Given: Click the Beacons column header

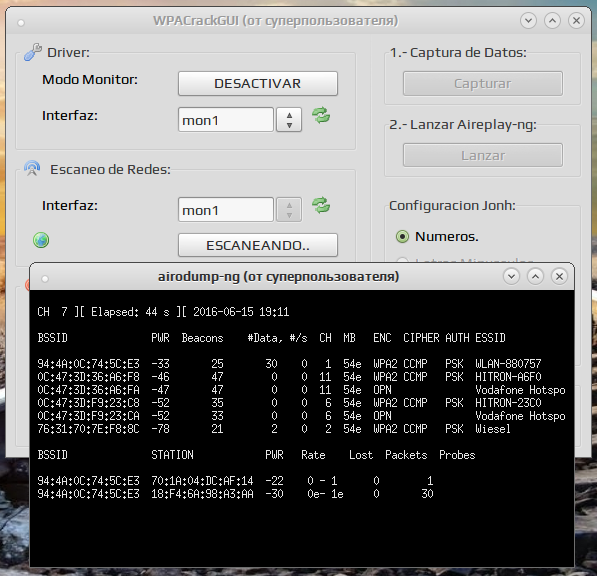Looking at the screenshot, I should (202, 338).
